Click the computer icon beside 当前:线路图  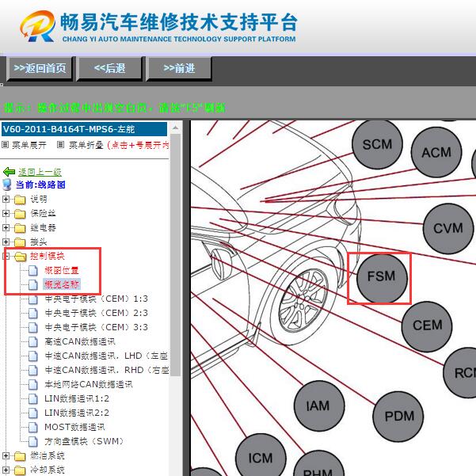point(6,185)
